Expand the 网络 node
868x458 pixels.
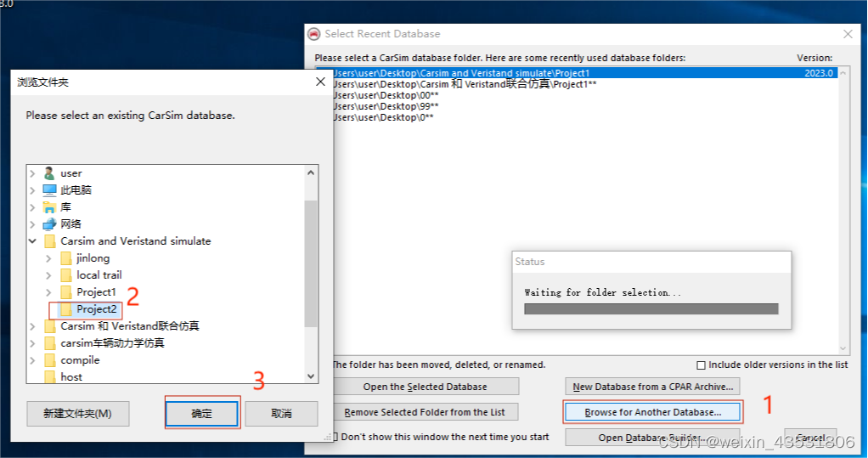tap(32, 224)
